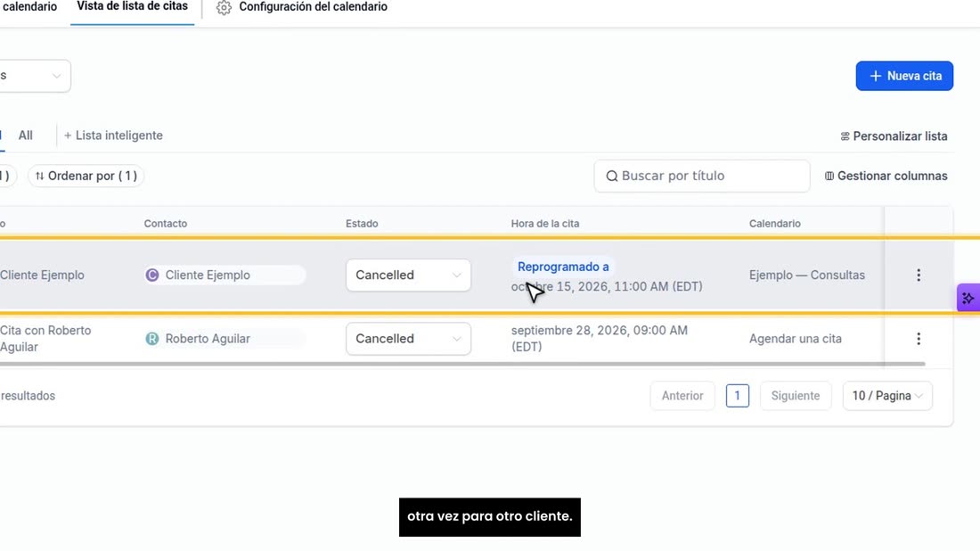Click the Agendar una cita calendar cell
The height and width of the screenshot is (551, 980).
pos(795,338)
